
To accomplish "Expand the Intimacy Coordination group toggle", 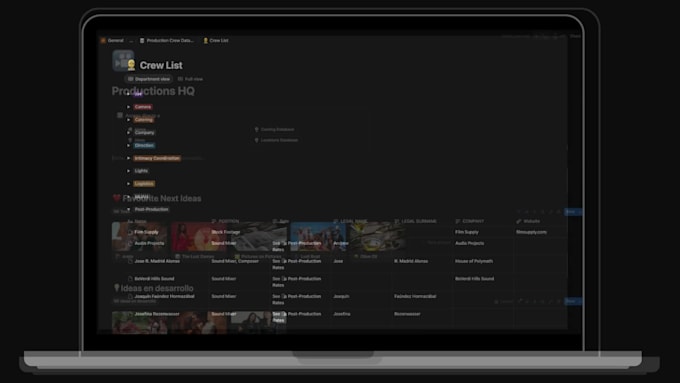I will click(128, 158).
